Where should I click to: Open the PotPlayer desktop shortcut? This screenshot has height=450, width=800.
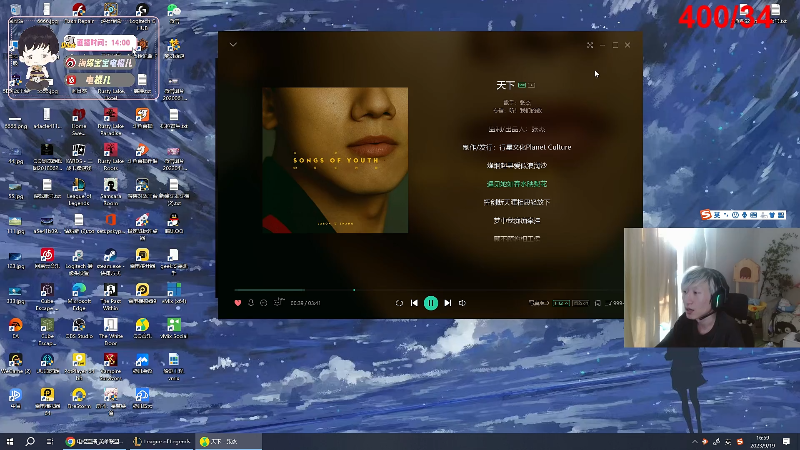click(79, 366)
